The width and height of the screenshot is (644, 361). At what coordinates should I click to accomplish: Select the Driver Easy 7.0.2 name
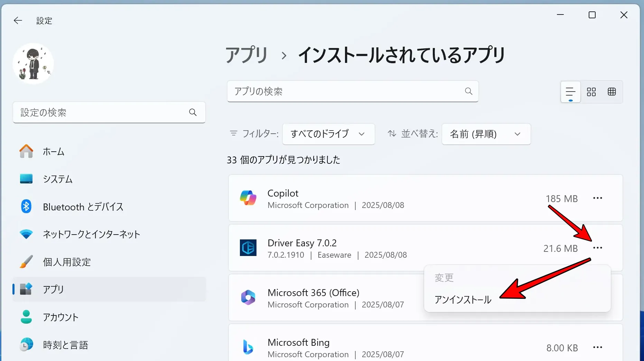(302, 243)
